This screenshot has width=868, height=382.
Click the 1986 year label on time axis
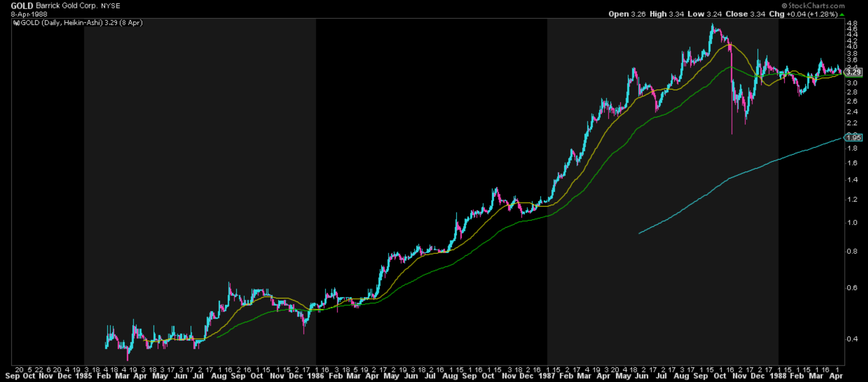click(315, 376)
